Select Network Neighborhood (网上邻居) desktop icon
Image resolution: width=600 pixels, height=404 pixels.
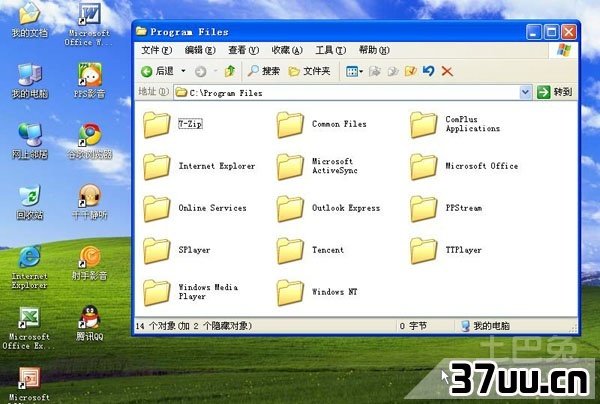tap(29, 141)
